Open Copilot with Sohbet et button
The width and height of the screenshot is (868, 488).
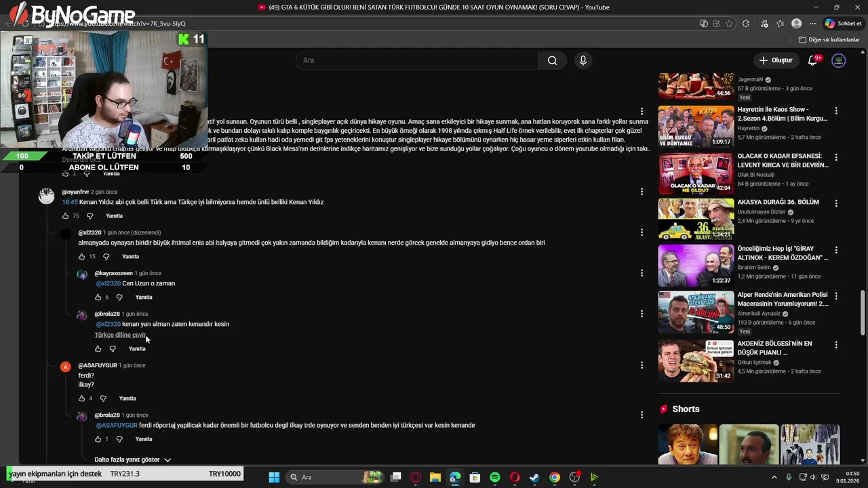pos(843,24)
